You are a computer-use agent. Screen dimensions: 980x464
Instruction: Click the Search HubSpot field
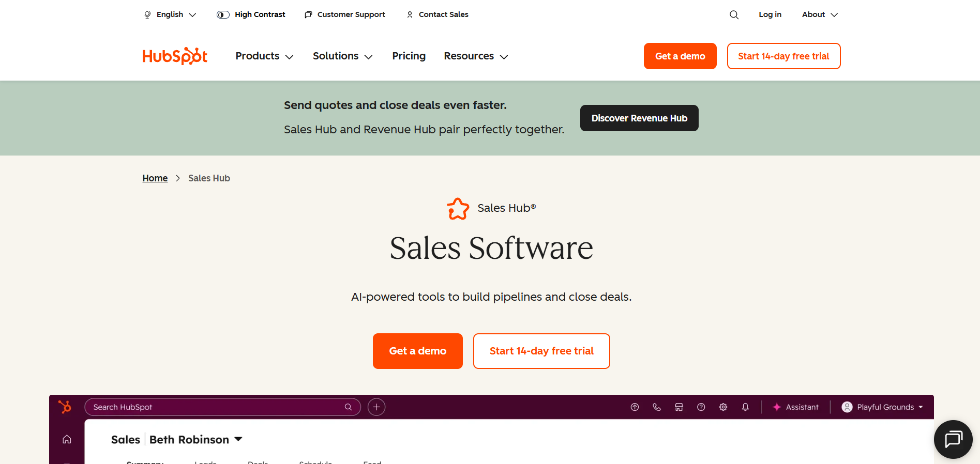click(222, 407)
